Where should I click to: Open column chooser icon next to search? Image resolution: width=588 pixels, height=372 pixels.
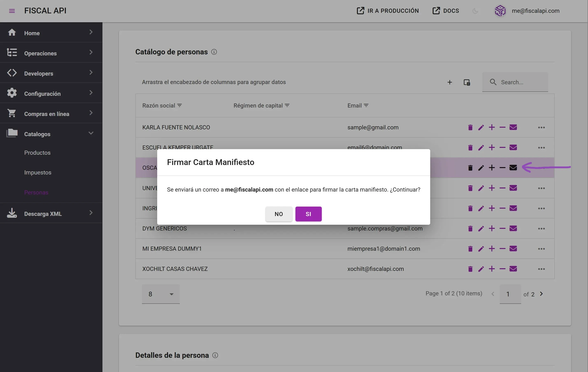coord(467,82)
